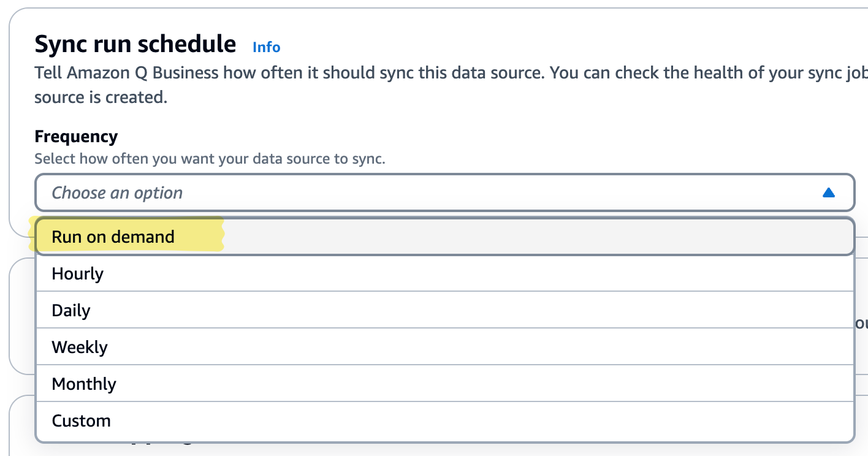
Task: Choose "Hourly" from the frequency list
Action: [77, 273]
